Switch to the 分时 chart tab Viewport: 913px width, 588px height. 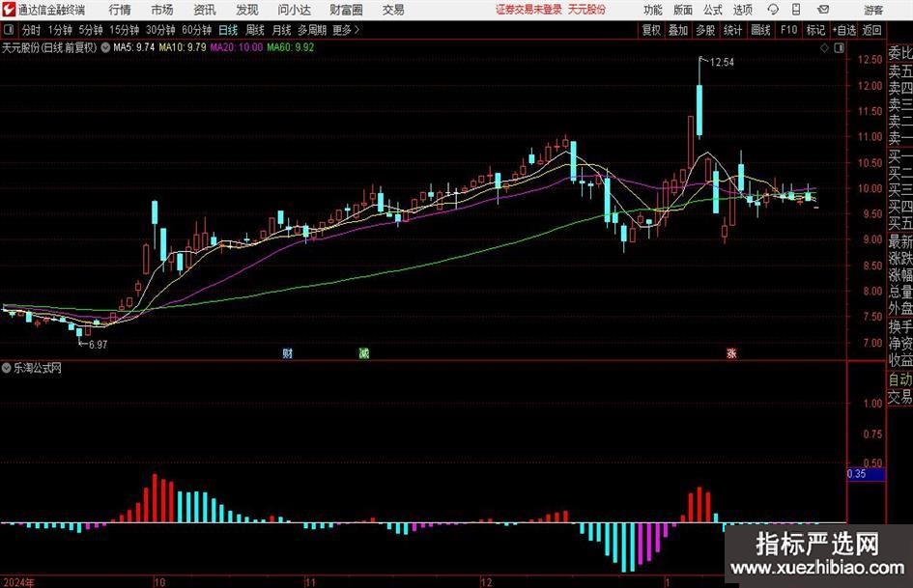point(32,30)
